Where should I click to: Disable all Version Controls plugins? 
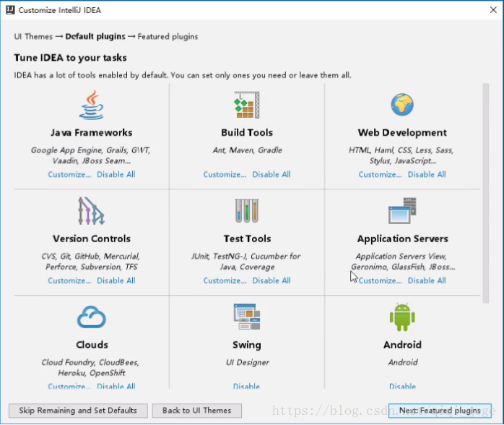(x=116, y=280)
